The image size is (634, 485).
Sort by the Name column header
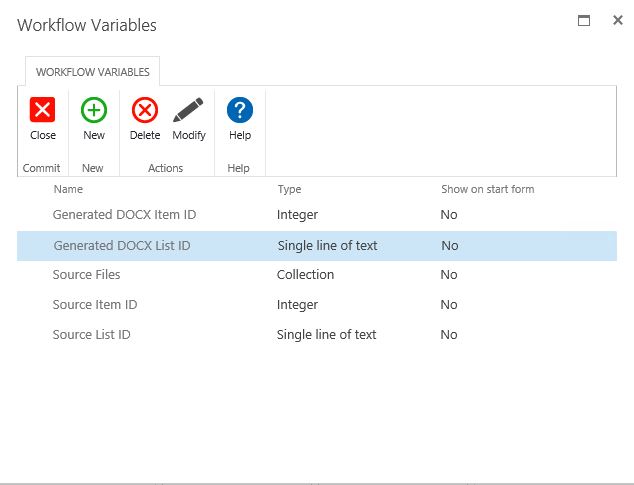68,189
